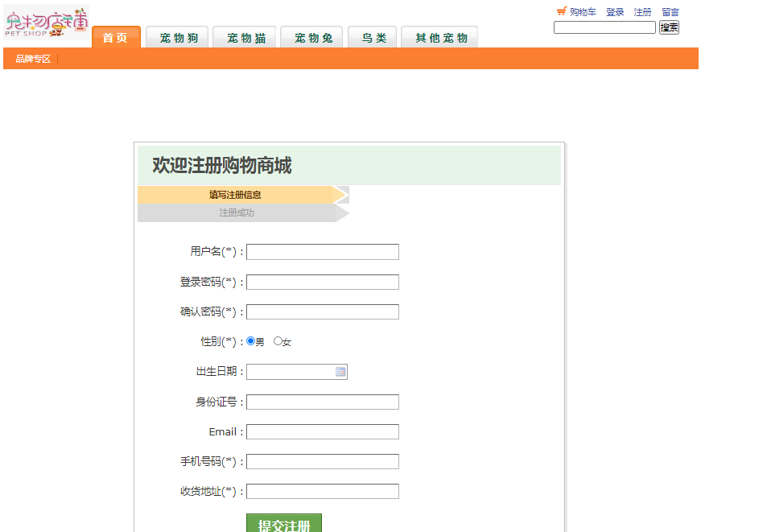Screen dimensions: 767x532
Task: Click the 填写注册信息 step label
Action: 235,195
